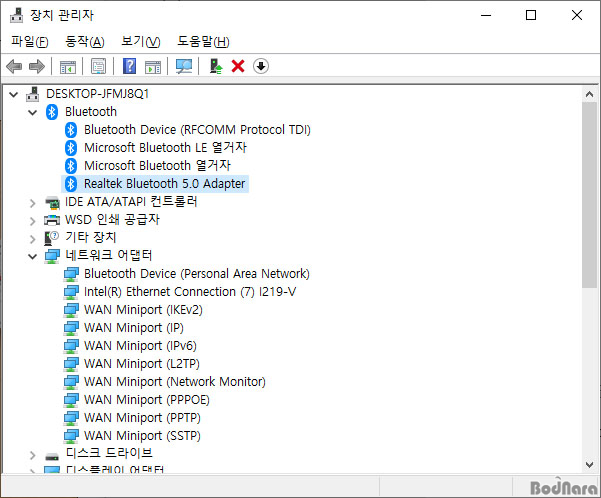The width and height of the screenshot is (601, 498).
Task: Select Realtek Bluetooth 5.0 Adapter text
Action: (x=164, y=184)
